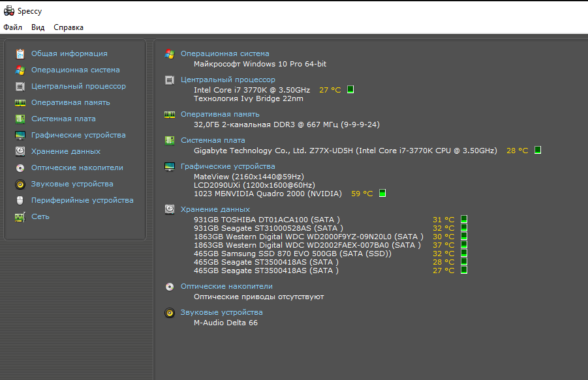Viewport: 588px width, 380px height.
Task: Open Центральный процессор heading link in summary
Action: [228, 80]
